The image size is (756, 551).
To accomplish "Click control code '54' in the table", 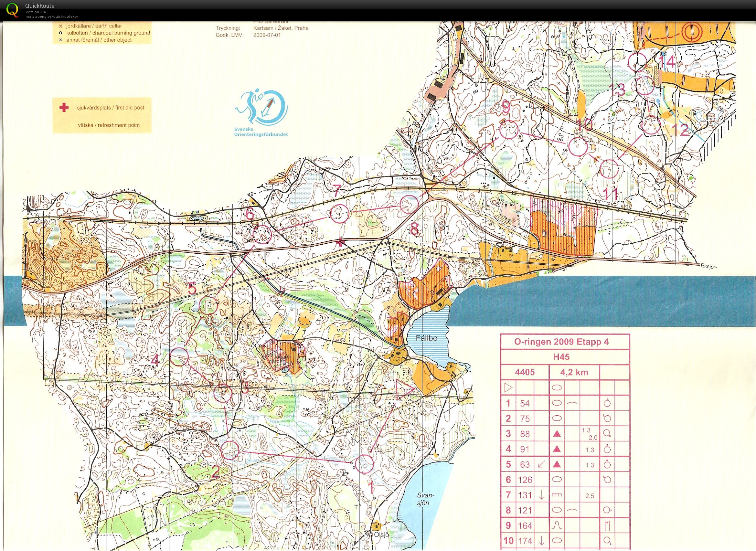I will (525, 403).
